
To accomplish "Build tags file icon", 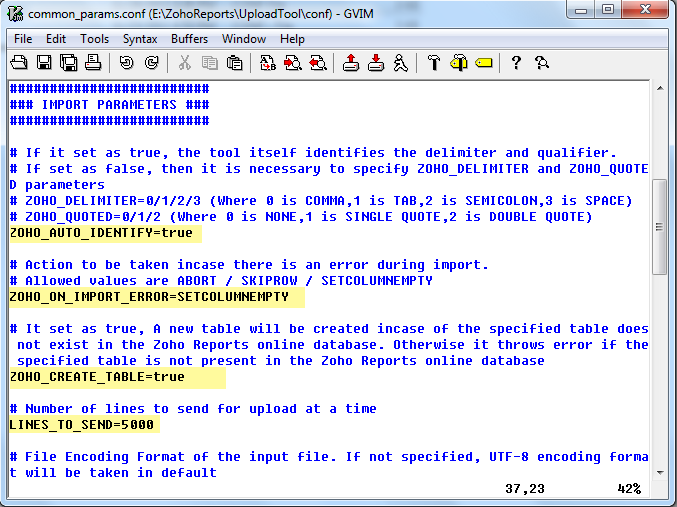I will pos(459,63).
